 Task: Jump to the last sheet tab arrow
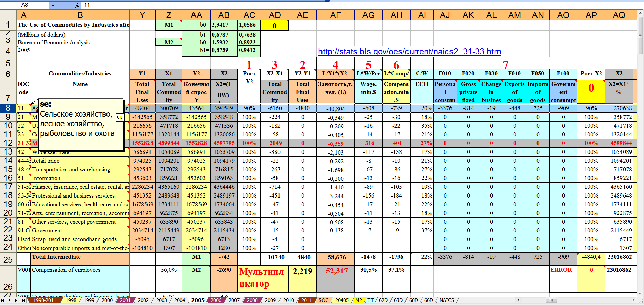[x=23, y=300]
